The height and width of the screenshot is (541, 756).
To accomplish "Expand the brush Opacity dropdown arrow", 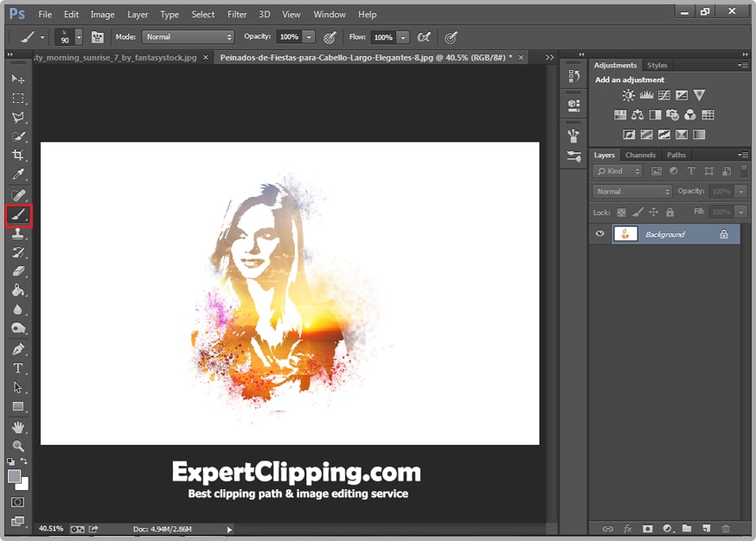I will click(309, 37).
